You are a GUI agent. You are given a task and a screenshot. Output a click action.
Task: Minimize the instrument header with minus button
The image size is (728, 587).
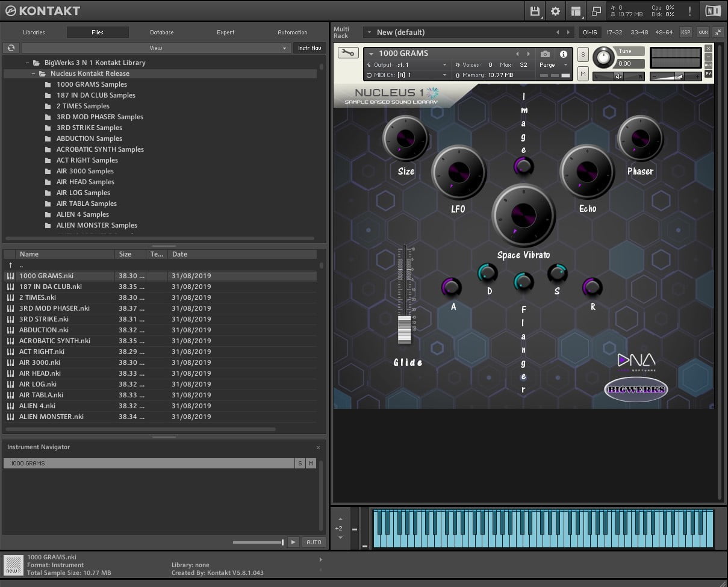click(x=708, y=57)
